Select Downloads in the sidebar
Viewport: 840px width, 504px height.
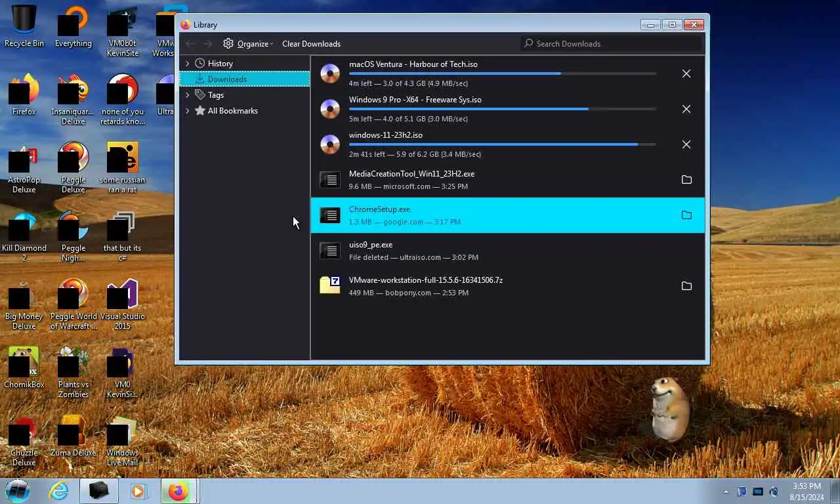(x=244, y=79)
